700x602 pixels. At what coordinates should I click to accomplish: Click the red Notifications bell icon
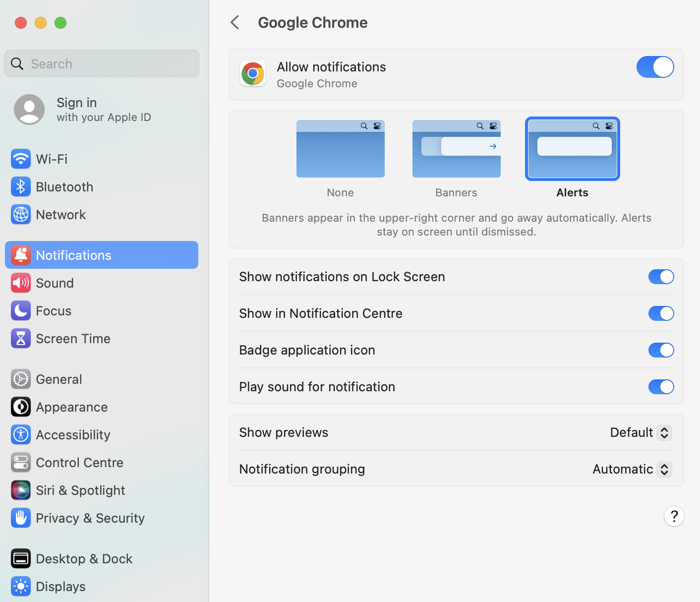coord(21,255)
